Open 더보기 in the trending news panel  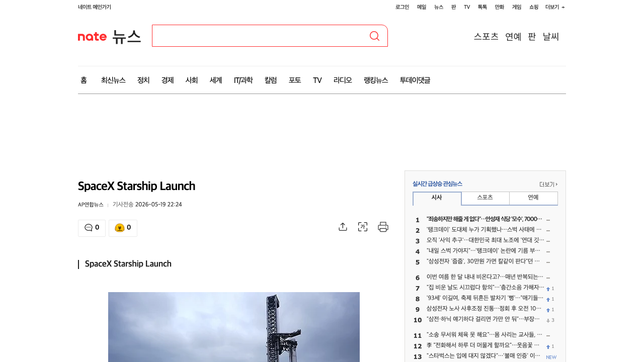point(548,184)
